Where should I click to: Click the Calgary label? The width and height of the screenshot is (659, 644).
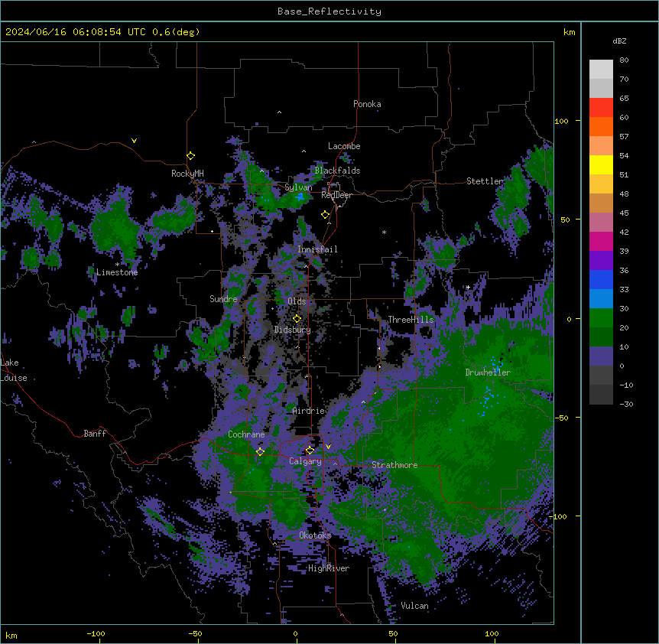pos(305,461)
